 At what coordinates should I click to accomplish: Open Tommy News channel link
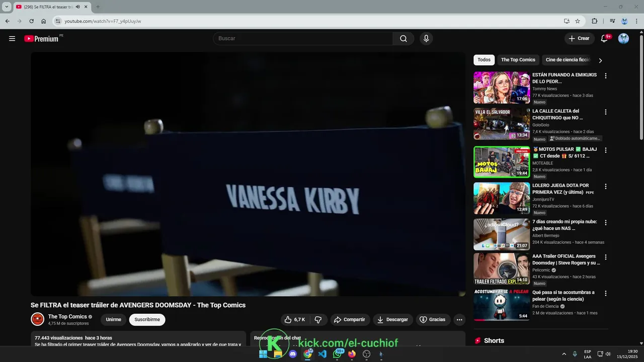544,89
